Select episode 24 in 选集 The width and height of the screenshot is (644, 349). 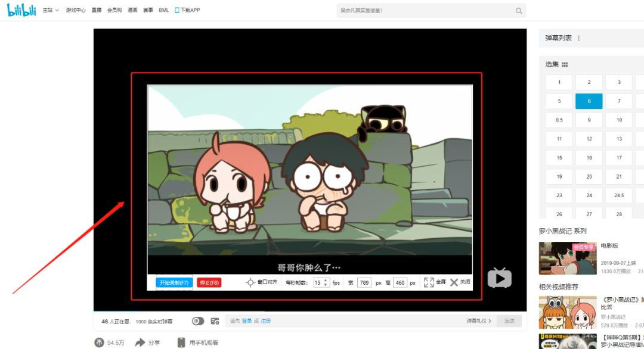589,195
